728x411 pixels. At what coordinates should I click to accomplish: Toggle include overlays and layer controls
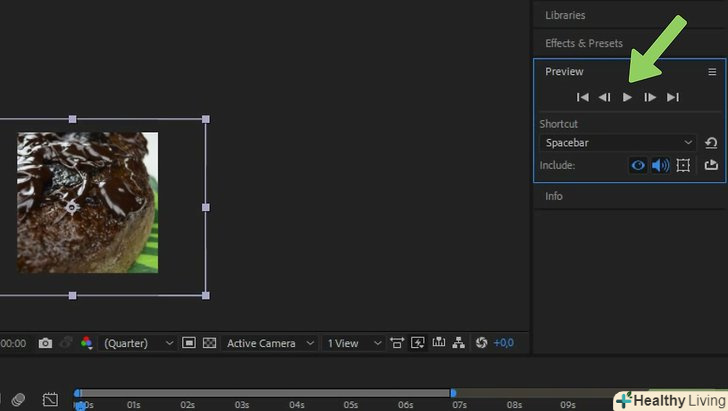tap(683, 165)
